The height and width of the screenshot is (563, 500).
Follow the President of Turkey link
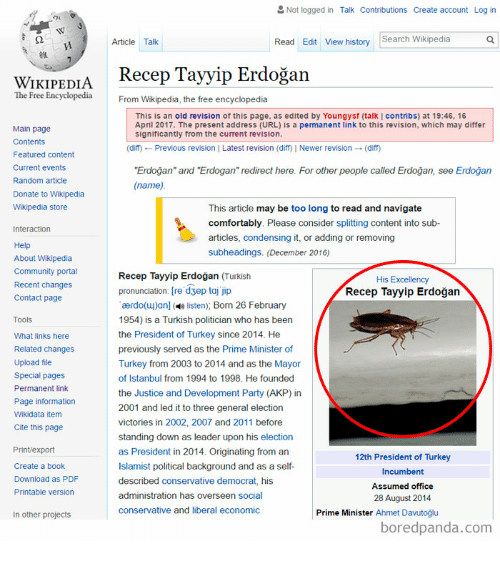[x=174, y=334]
